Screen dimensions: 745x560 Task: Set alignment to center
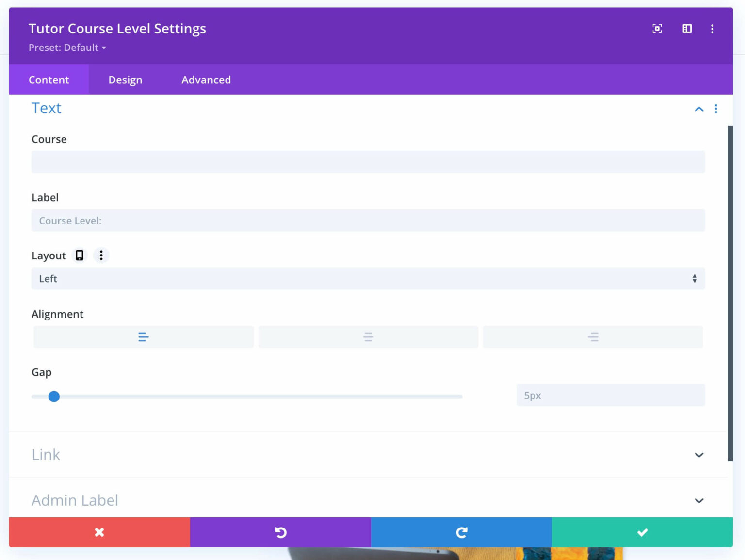click(x=368, y=337)
